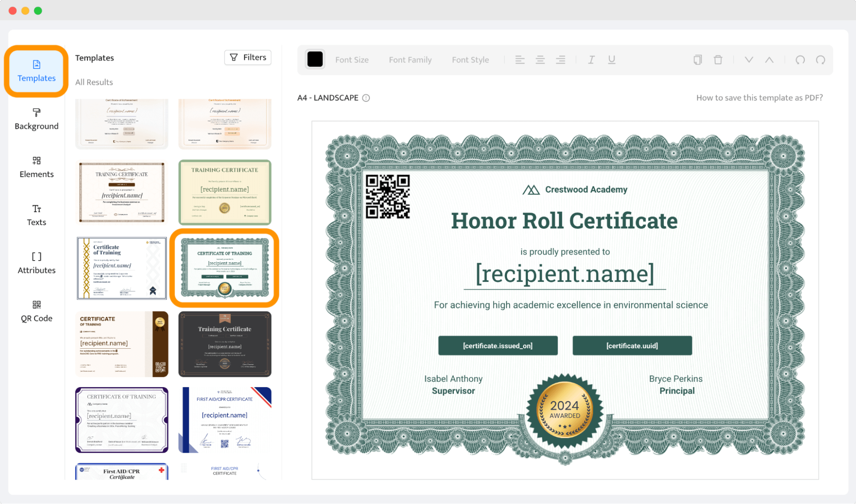Viewport: 856px width, 504px height.
Task: Open the black text color swatch
Action: coord(315,59)
